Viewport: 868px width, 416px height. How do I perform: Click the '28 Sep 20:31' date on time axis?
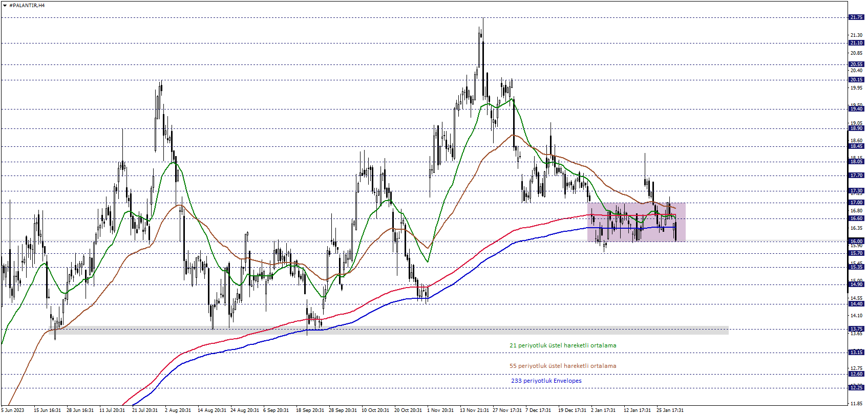tap(343, 410)
